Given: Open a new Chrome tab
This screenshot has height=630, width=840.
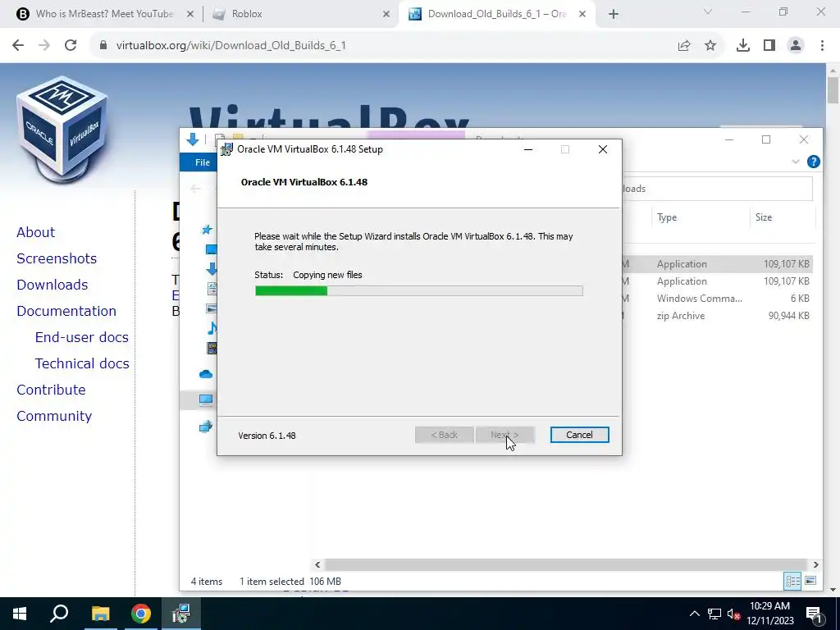Looking at the screenshot, I should (614, 14).
